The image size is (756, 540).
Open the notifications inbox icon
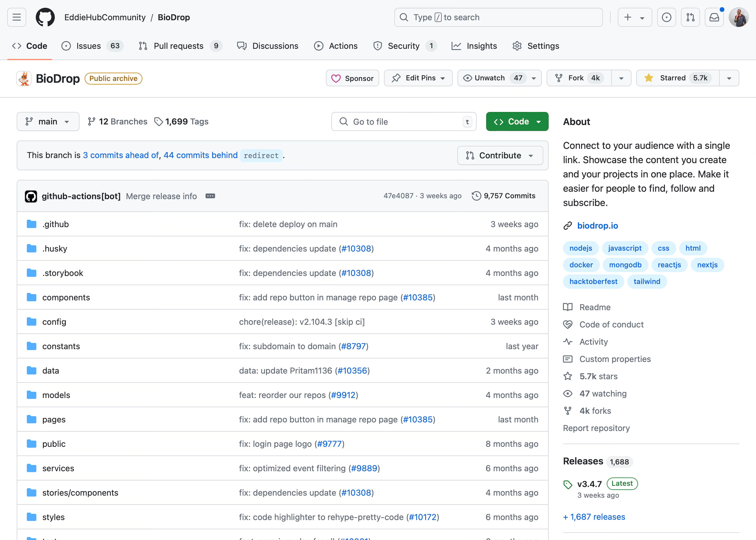pyautogui.click(x=714, y=17)
